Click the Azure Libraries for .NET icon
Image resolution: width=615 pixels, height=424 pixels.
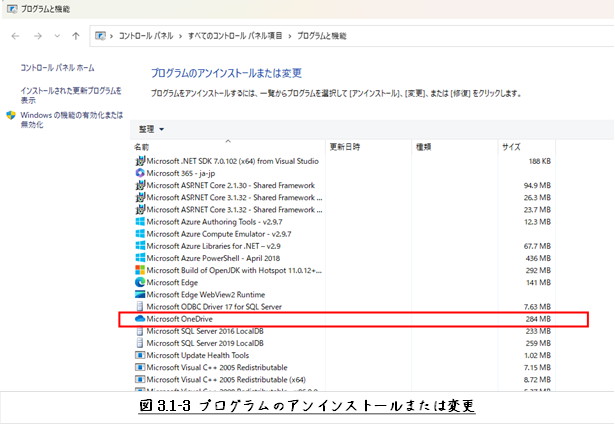pyautogui.click(x=140, y=246)
